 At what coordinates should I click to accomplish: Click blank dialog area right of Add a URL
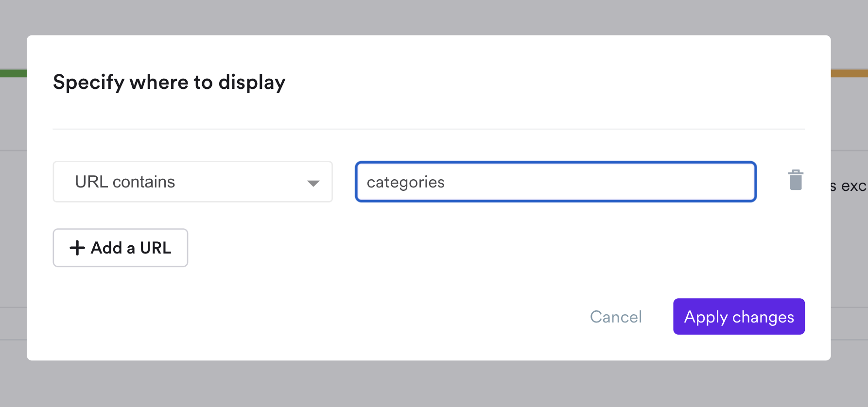point(389,248)
